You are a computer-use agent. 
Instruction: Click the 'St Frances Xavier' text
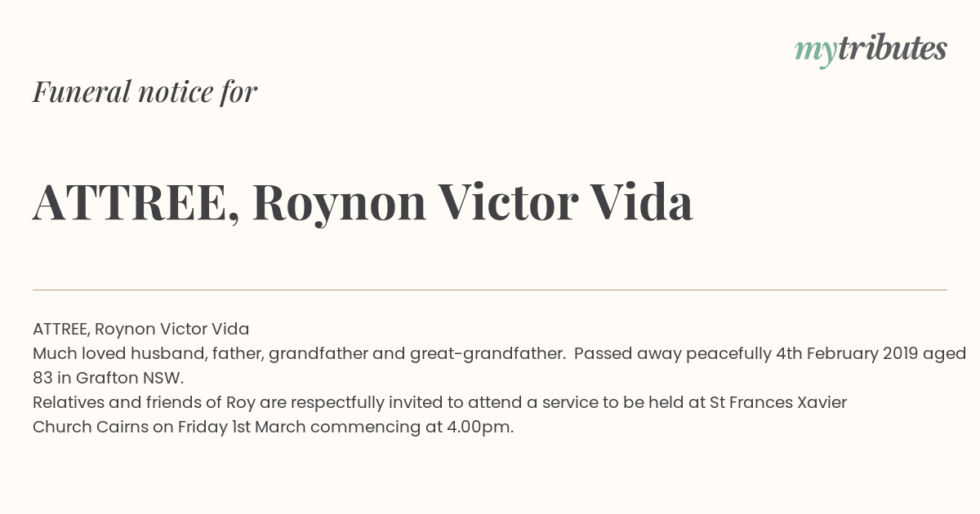(x=777, y=403)
